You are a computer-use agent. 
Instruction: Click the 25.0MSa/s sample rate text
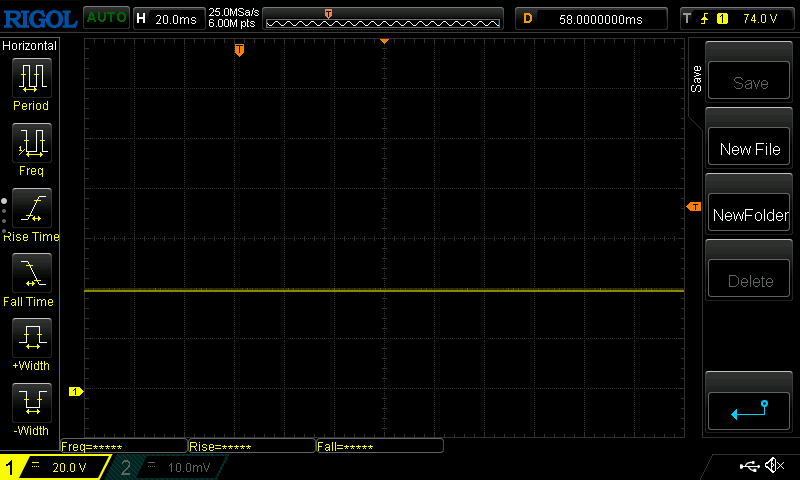pyautogui.click(x=234, y=12)
